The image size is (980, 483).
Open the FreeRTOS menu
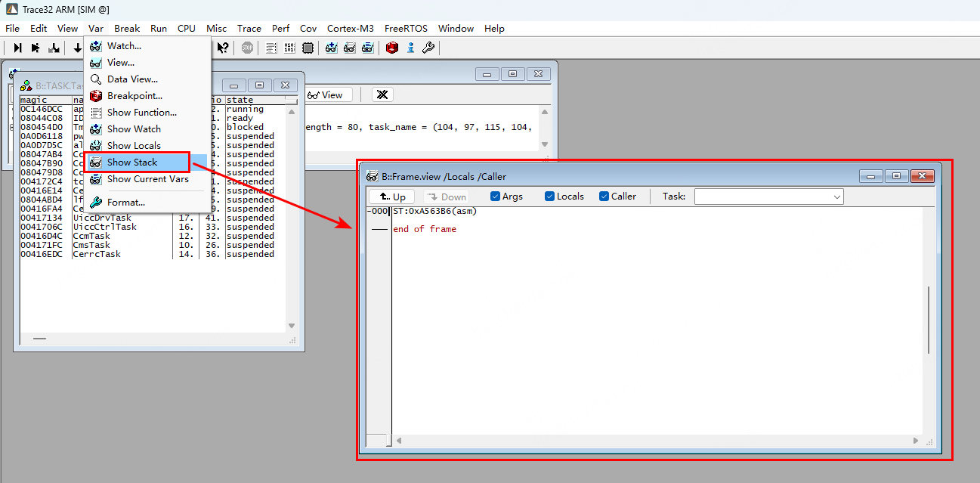point(406,28)
